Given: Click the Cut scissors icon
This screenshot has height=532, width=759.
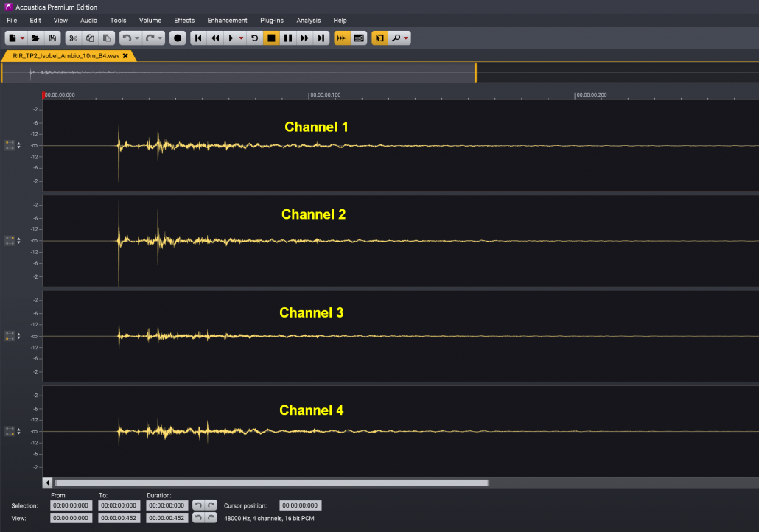Looking at the screenshot, I should coord(73,38).
